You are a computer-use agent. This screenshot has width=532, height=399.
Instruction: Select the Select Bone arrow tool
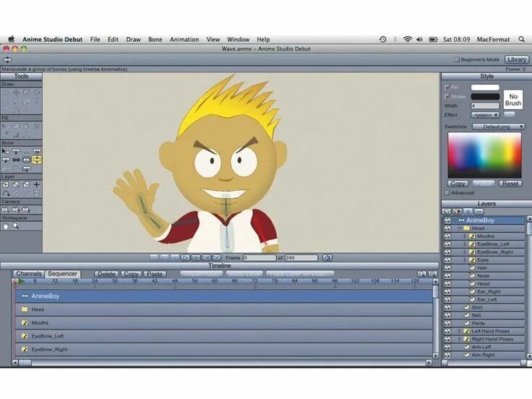click(x=6, y=151)
